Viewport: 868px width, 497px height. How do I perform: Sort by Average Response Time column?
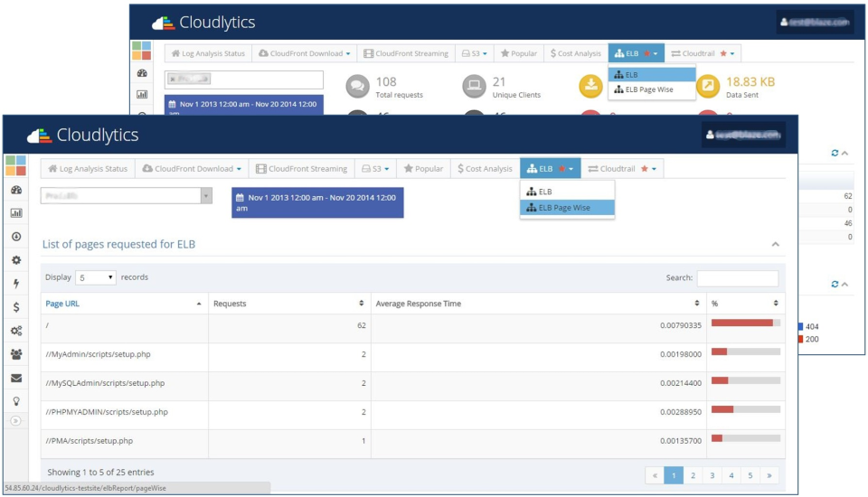(x=539, y=304)
